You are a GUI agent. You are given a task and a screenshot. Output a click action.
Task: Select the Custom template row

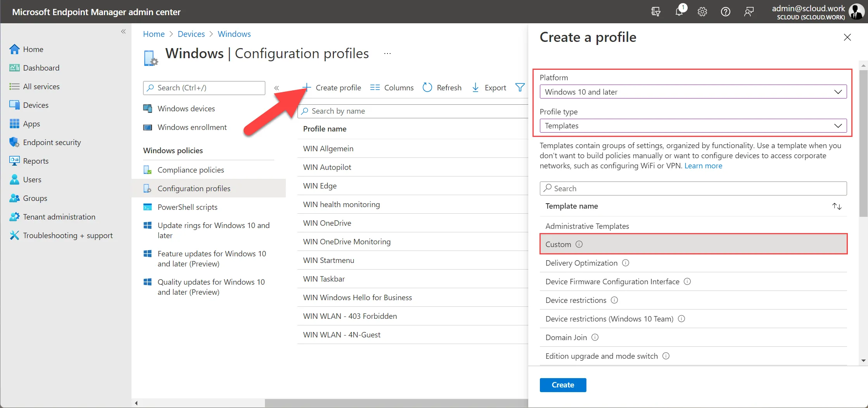[x=693, y=244]
